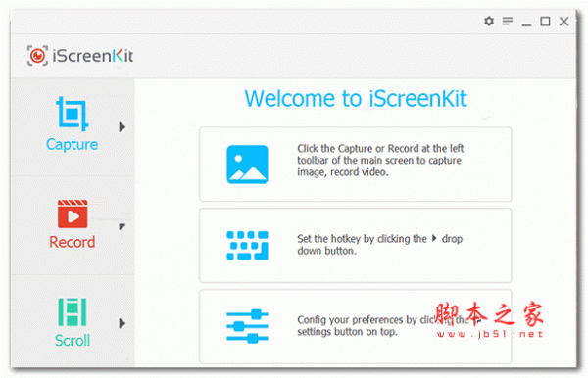
Task: Click the small arrow in hotkey tip text
Action: tap(434, 238)
